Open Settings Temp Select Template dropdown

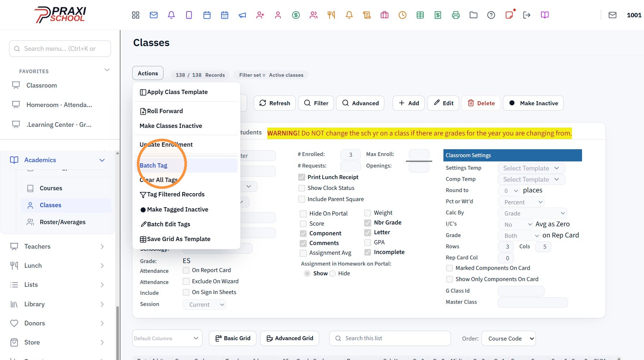pos(532,168)
